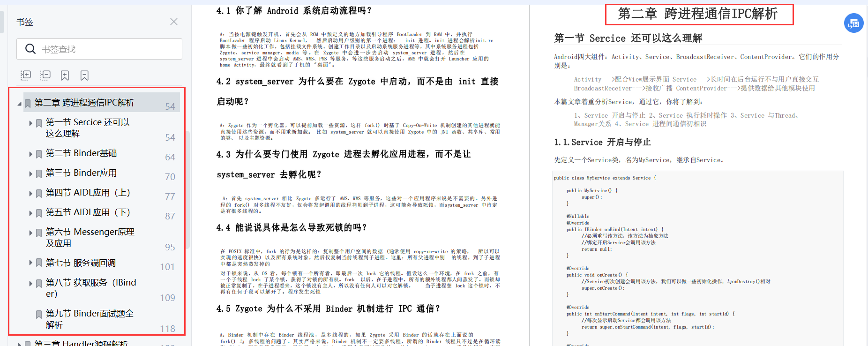Screen dimensions: 868x346
Task: Open bookmark 第八节 获取服务（IBinder）
Action: tap(91, 288)
